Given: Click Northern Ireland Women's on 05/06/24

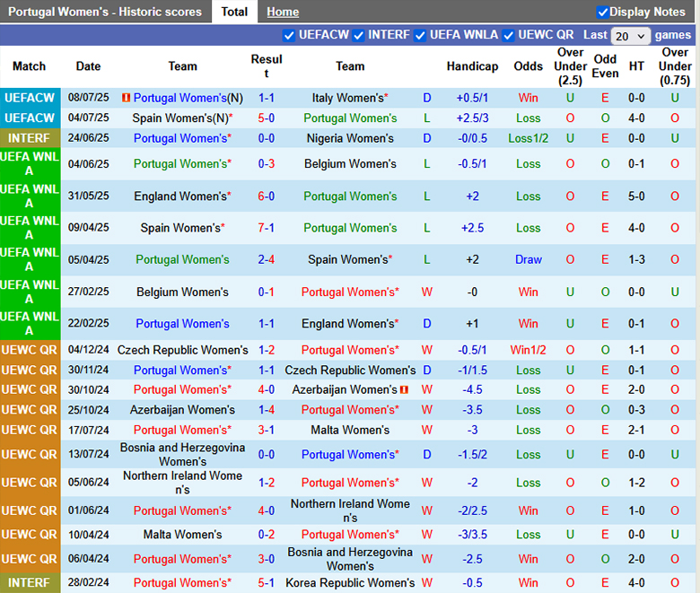Looking at the screenshot, I should (182, 483).
